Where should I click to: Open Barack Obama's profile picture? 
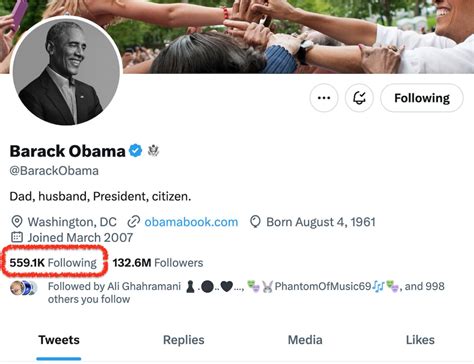point(66,72)
